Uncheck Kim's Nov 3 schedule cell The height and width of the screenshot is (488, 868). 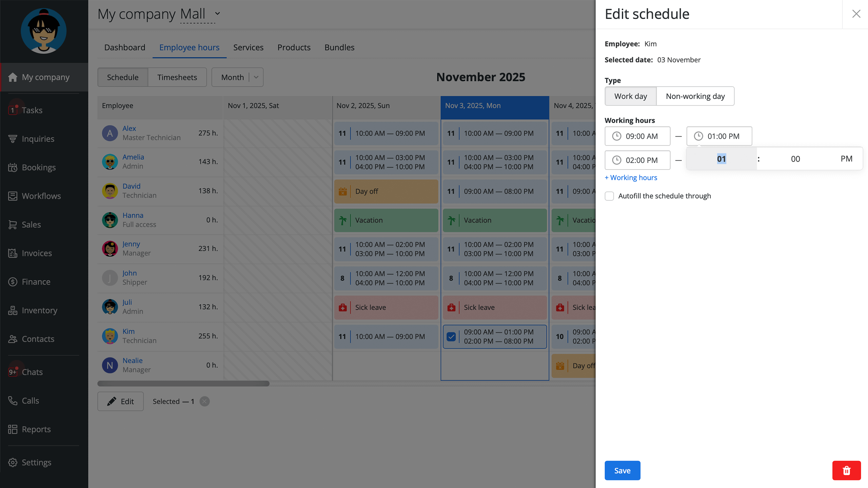[x=451, y=337]
